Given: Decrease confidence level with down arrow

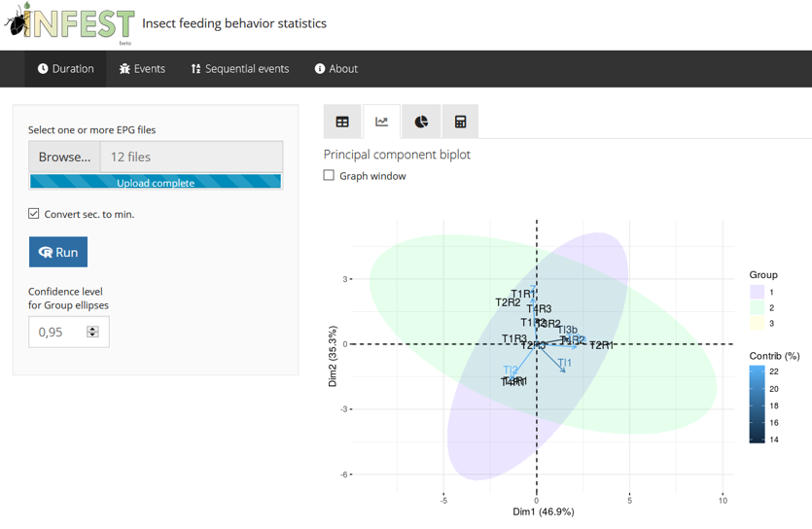Looking at the screenshot, I should pyautogui.click(x=92, y=335).
